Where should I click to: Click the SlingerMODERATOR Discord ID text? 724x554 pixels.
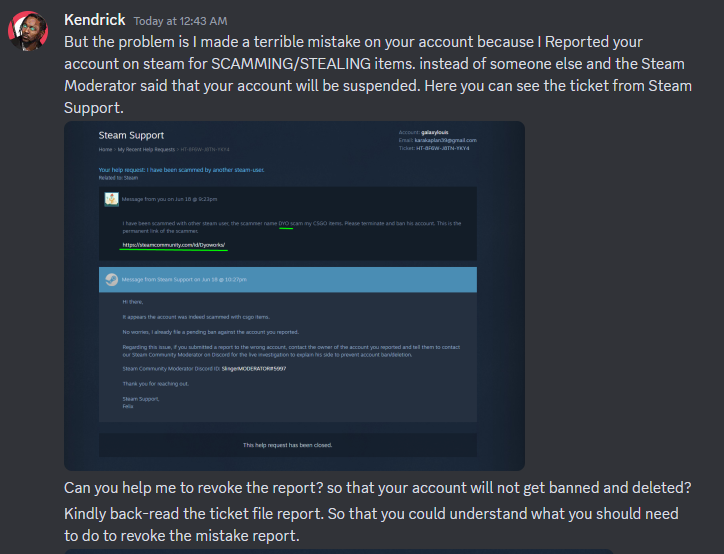click(x=254, y=369)
